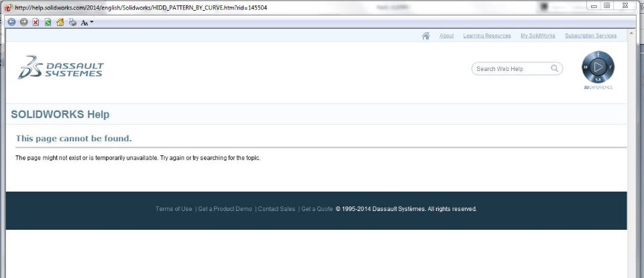Open Learning Resources link
Image resolution: width=644 pixels, height=278 pixels.
point(487,36)
